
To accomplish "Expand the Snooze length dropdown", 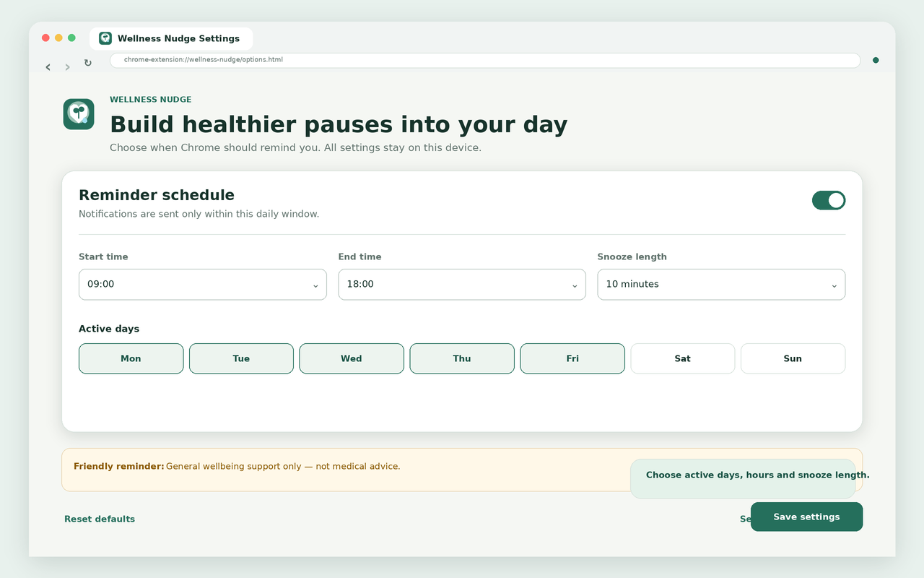I will coord(721,285).
